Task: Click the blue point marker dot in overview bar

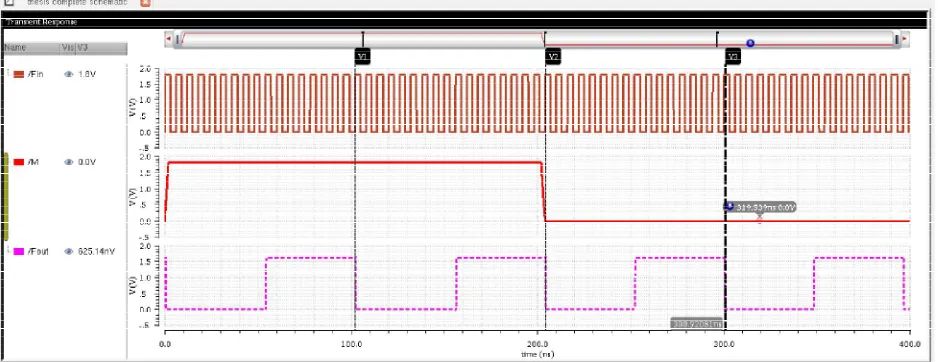Action: click(x=750, y=43)
